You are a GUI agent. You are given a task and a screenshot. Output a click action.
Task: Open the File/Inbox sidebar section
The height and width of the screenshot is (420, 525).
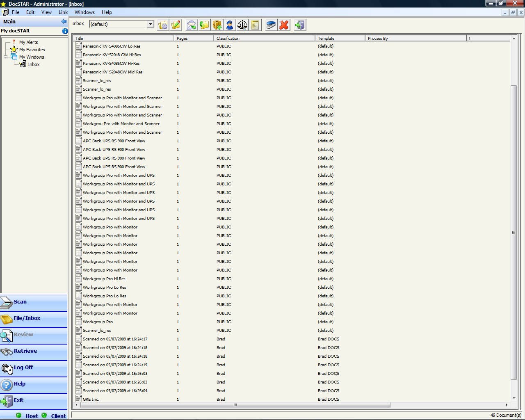[x=34, y=319]
